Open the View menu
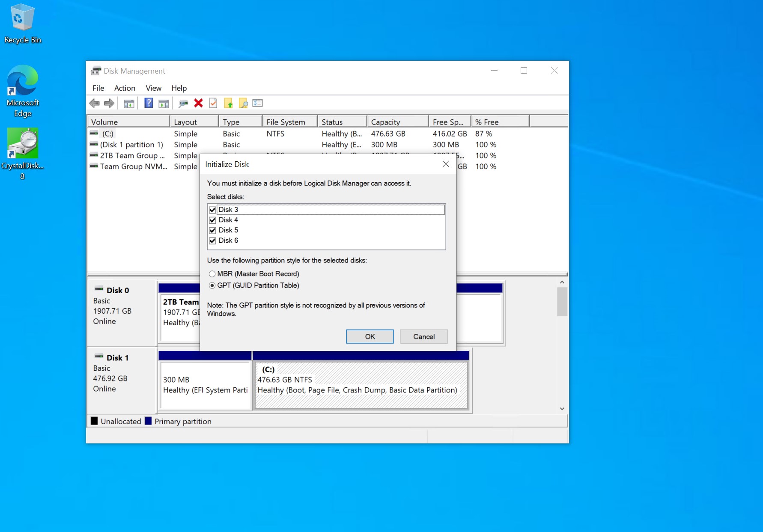Image resolution: width=763 pixels, height=532 pixels. pos(153,88)
